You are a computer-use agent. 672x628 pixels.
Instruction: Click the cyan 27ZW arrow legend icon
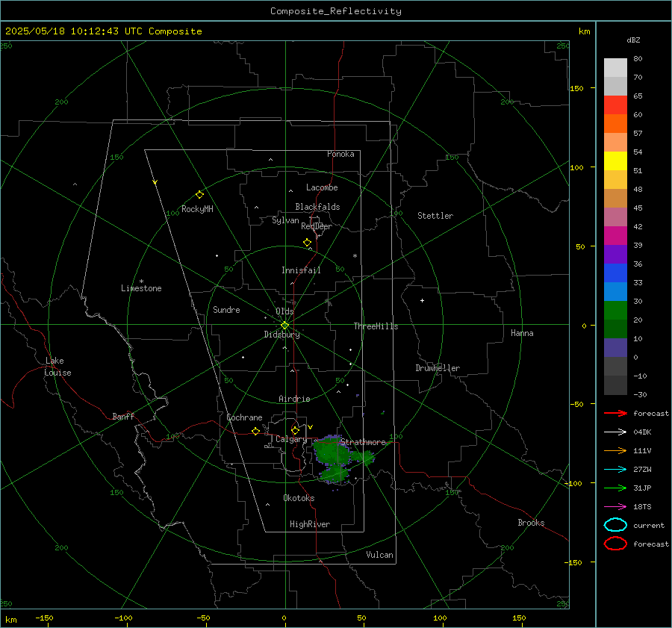615,470
